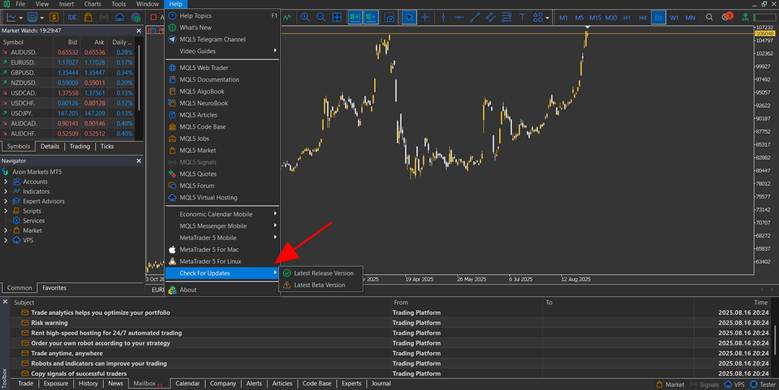Toggle H4 timeframe button

point(643,18)
